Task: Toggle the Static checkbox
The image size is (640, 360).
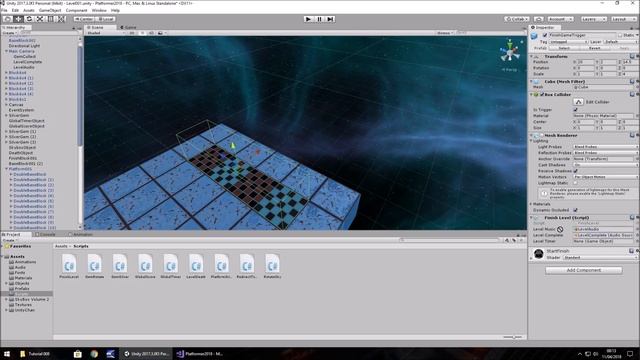Action: (x=620, y=35)
